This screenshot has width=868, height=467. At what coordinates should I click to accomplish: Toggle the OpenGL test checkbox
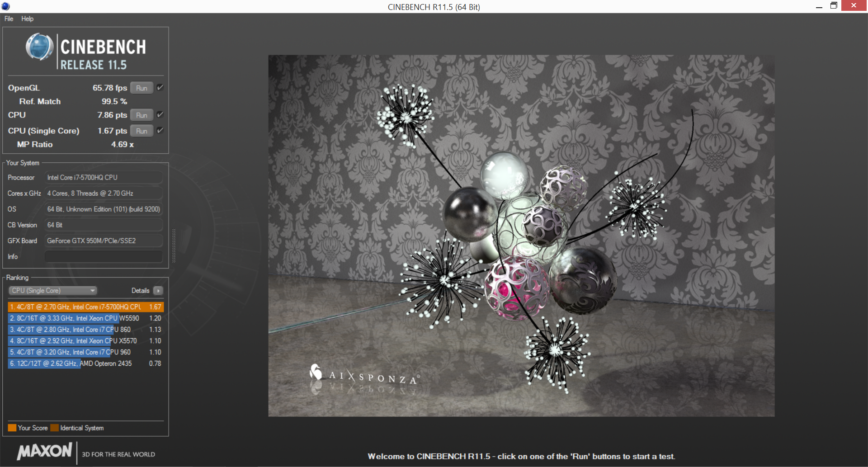pos(160,87)
